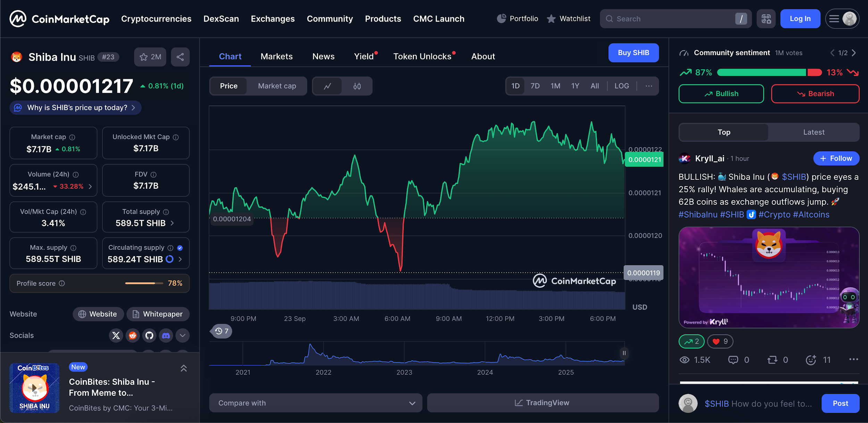Open the X (Twitter) social icon

116,336
